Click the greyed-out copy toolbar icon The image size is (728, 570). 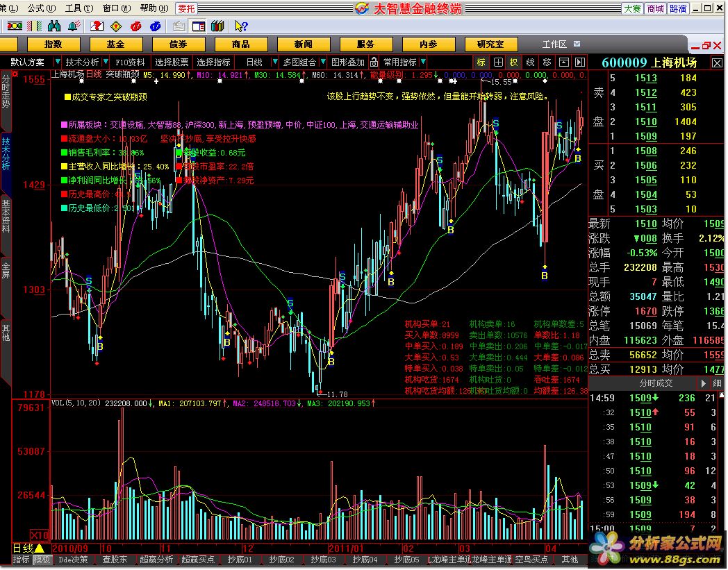pyautogui.click(x=179, y=26)
